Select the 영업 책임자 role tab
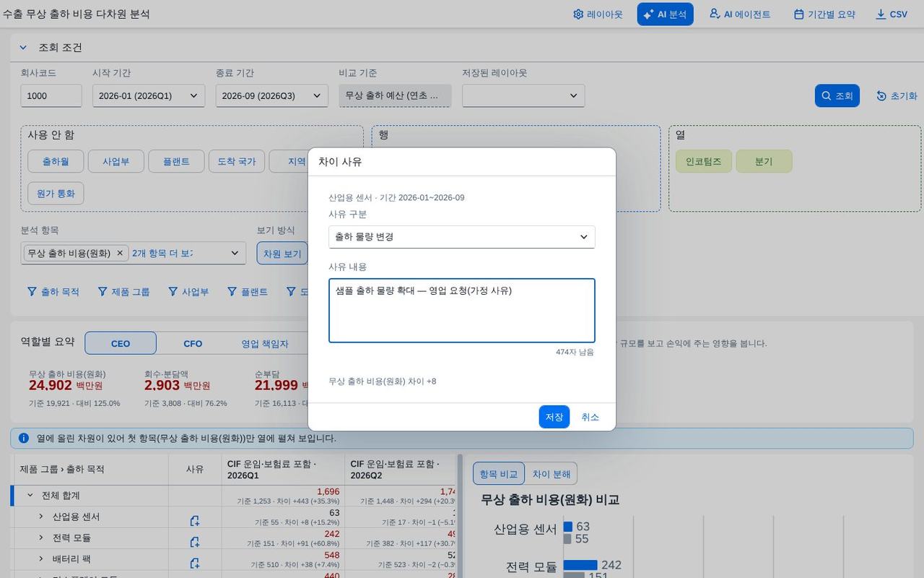Screen dimensions: 924x578 265,343
